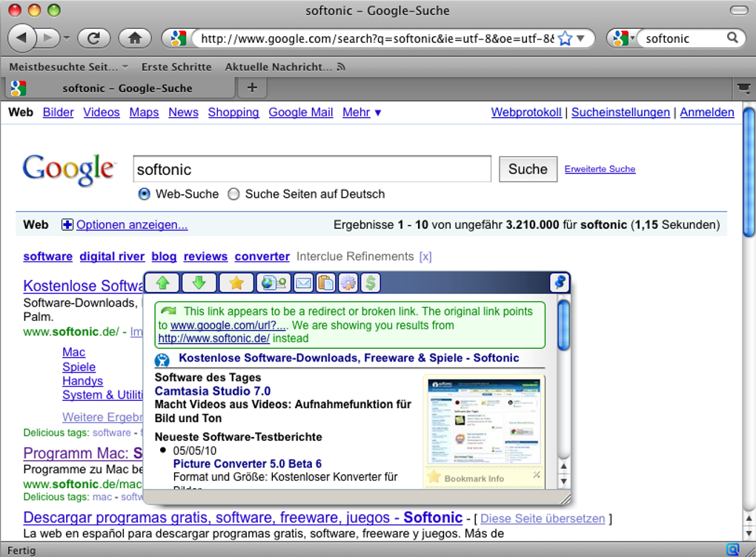756x557 pixels.
Task: Click the envelope email icon in the popup
Action: [303, 283]
